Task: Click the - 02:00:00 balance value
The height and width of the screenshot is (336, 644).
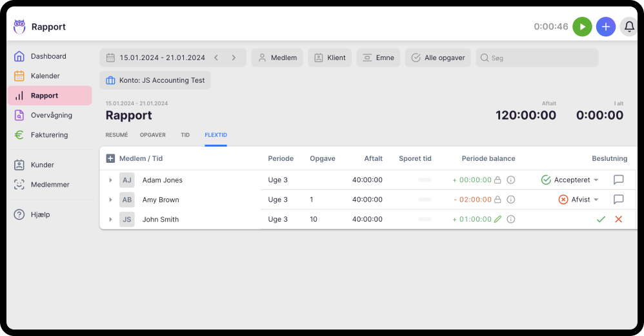Action: click(473, 200)
